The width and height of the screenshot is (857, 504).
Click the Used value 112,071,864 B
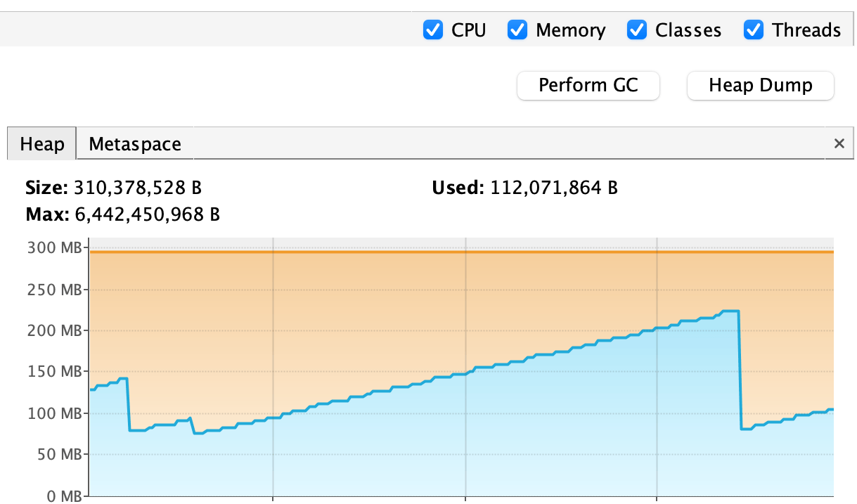(553, 188)
